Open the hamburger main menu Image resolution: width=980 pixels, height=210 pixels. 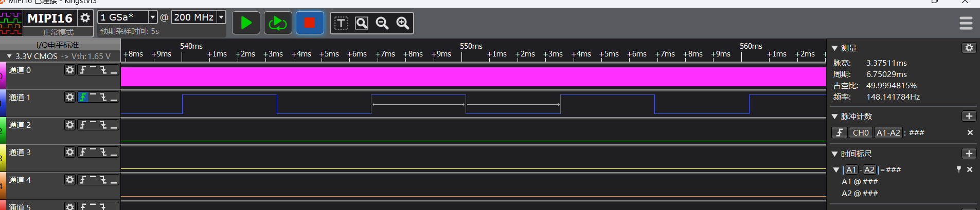pyautogui.click(x=966, y=23)
